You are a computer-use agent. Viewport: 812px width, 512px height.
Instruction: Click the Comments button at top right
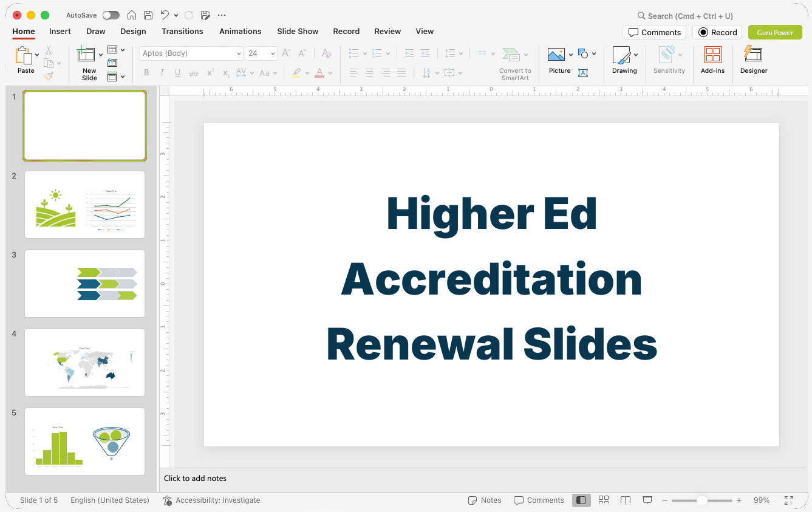click(654, 32)
